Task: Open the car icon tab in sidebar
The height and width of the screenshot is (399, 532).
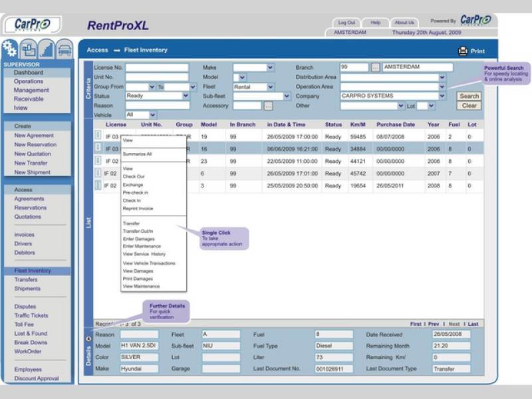Action: click(x=64, y=49)
